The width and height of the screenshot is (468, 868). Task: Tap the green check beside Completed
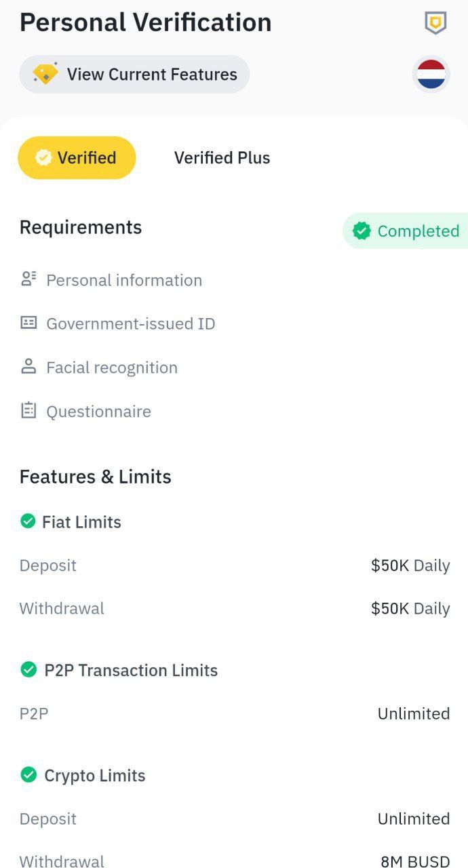coord(362,231)
